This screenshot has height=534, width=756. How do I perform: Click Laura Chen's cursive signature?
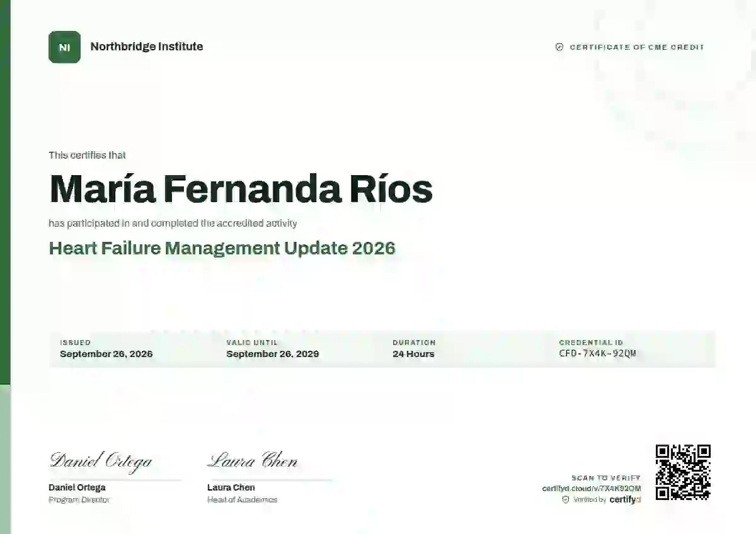[252, 460]
